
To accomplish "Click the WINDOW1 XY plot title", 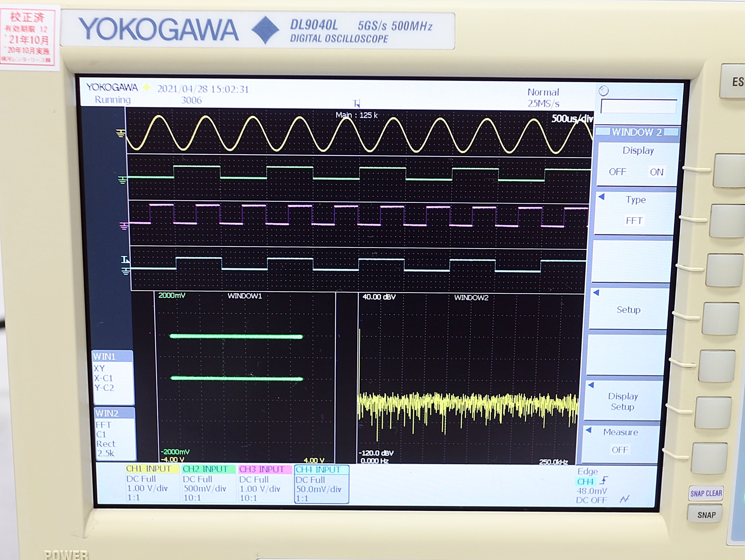I will coord(245,296).
